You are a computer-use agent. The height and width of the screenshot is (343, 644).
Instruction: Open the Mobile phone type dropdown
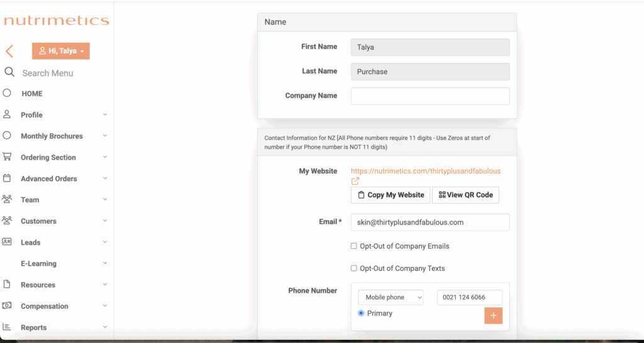coord(391,298)
